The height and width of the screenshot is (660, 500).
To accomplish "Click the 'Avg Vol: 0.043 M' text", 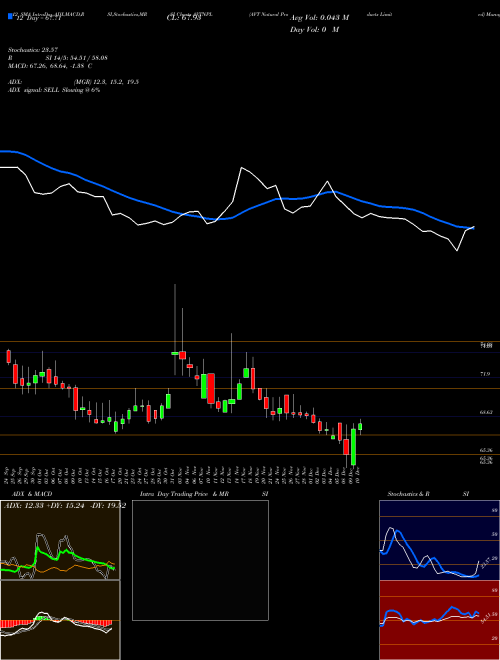I will pyautogui.click(x=319, y=18).
